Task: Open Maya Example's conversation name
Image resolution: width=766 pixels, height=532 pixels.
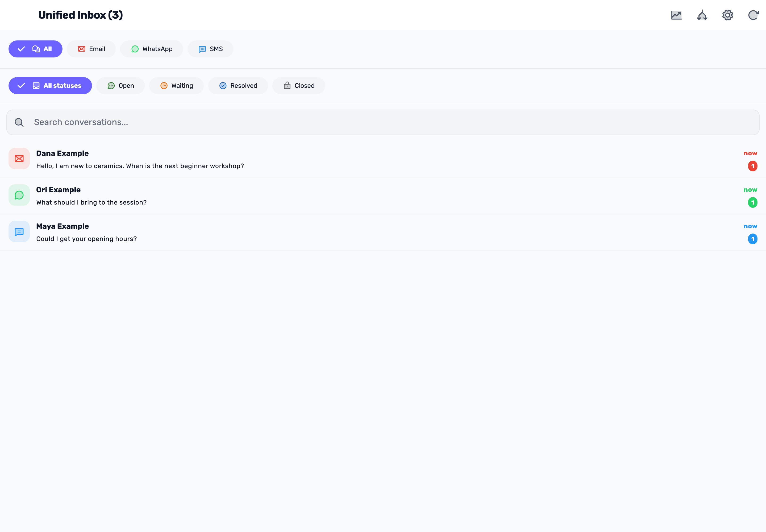Action: pos(62,226)
